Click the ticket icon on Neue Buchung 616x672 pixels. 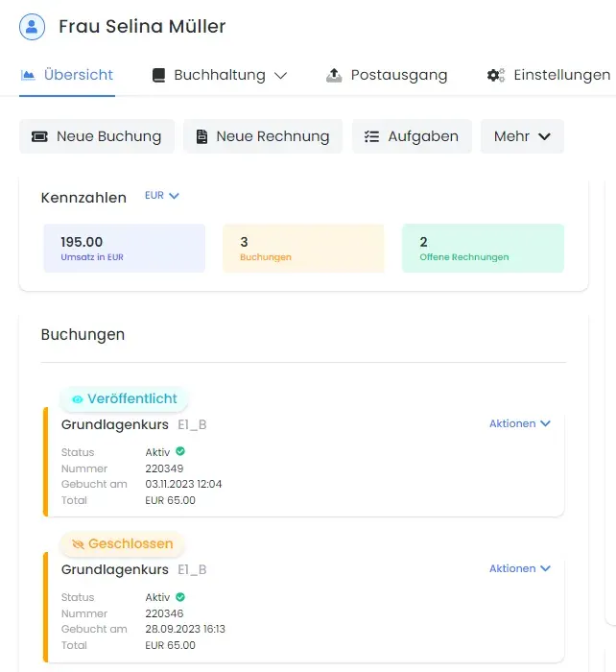pos(40,136)
